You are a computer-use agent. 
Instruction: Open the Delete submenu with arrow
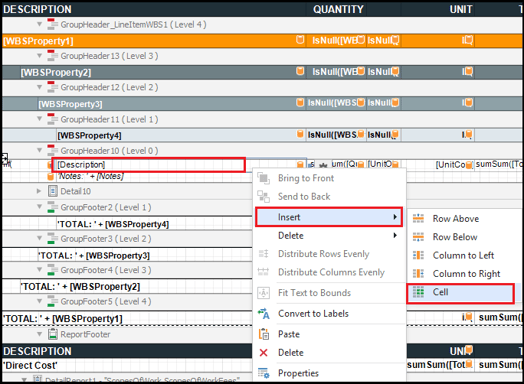tap(329, 235)
